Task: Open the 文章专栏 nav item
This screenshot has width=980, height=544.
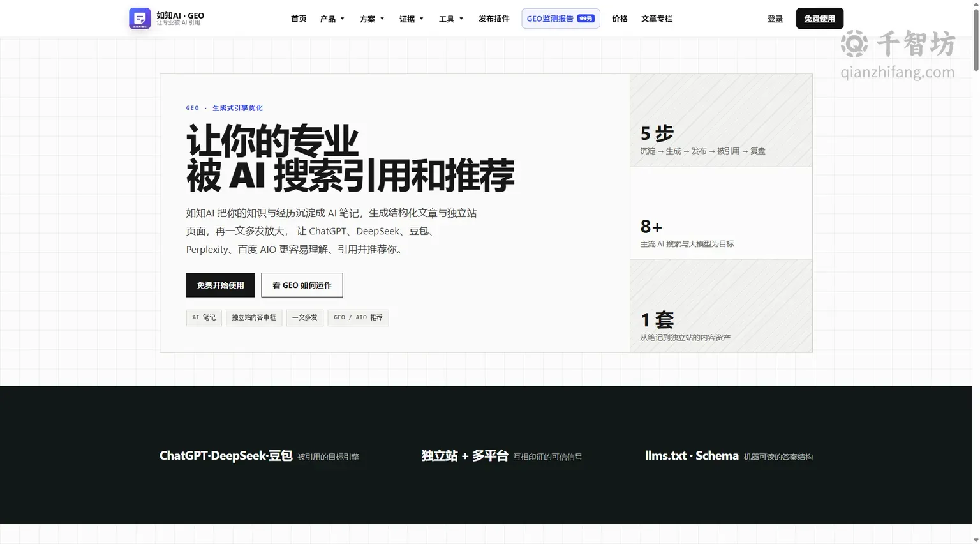Action: 657,19
